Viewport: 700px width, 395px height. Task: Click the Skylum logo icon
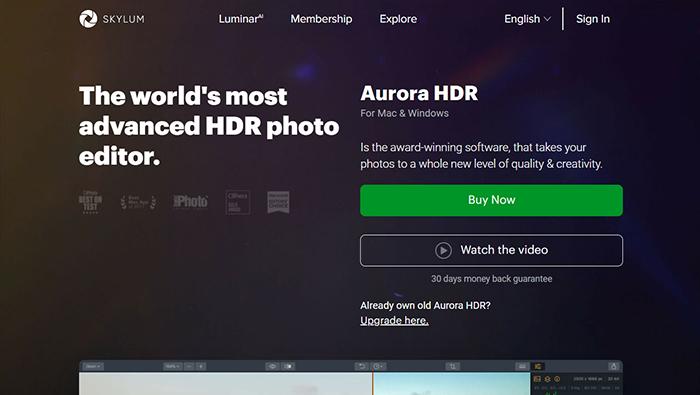coord(88,19)
